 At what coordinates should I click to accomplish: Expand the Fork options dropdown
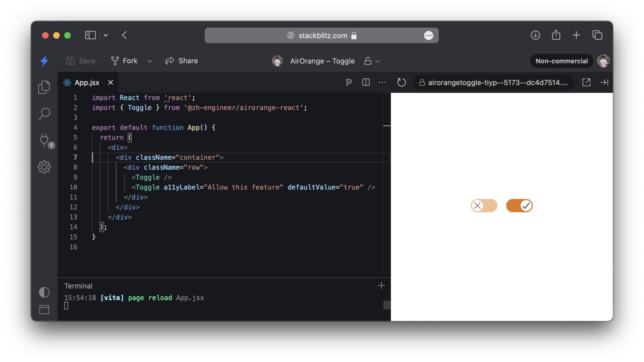150,61
